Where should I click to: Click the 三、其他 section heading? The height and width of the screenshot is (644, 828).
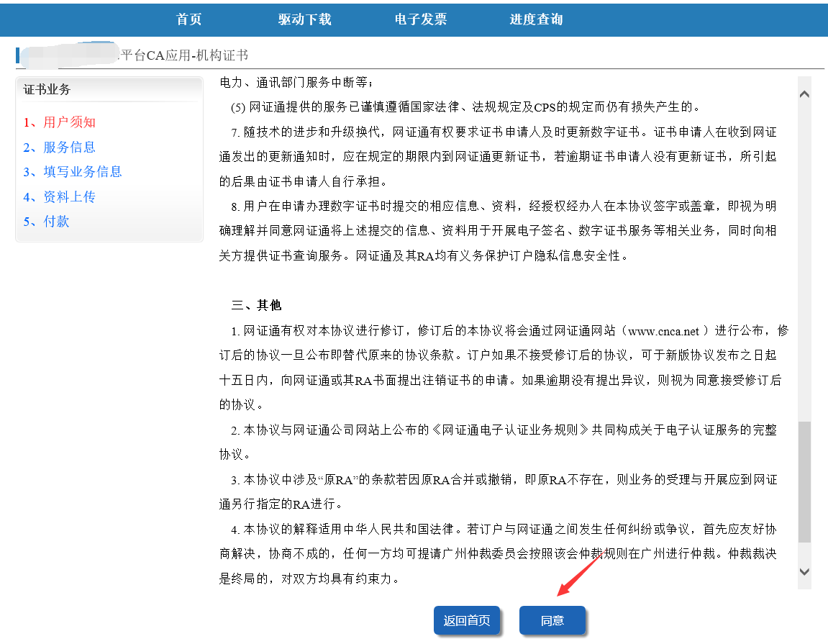pyautogui.click(x=256, y=305)
